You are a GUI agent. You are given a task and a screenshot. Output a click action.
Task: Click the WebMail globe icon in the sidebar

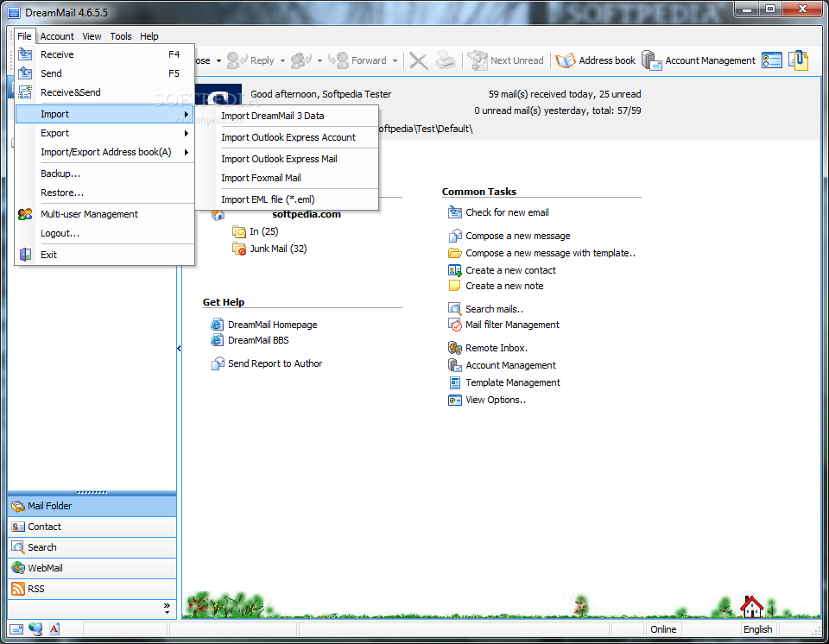(x=18, y=568)
